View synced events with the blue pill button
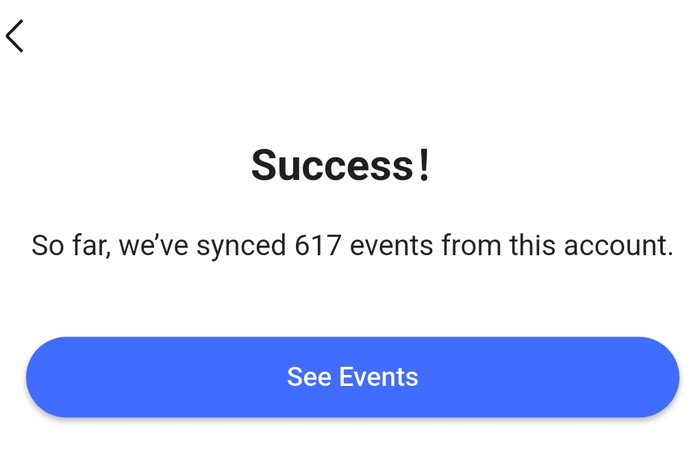Screen dimensions: 700x453 tap(352, 377)
